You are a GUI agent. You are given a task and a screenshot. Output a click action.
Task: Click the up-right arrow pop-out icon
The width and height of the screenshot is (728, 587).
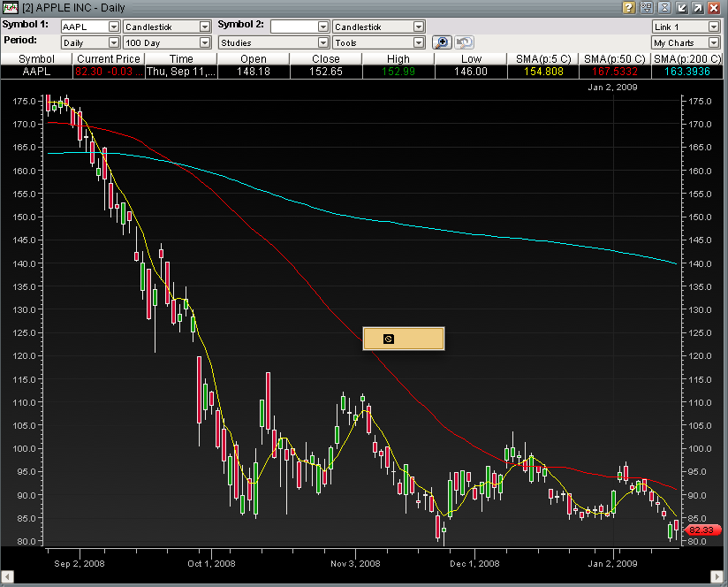[x=698, y=8]
